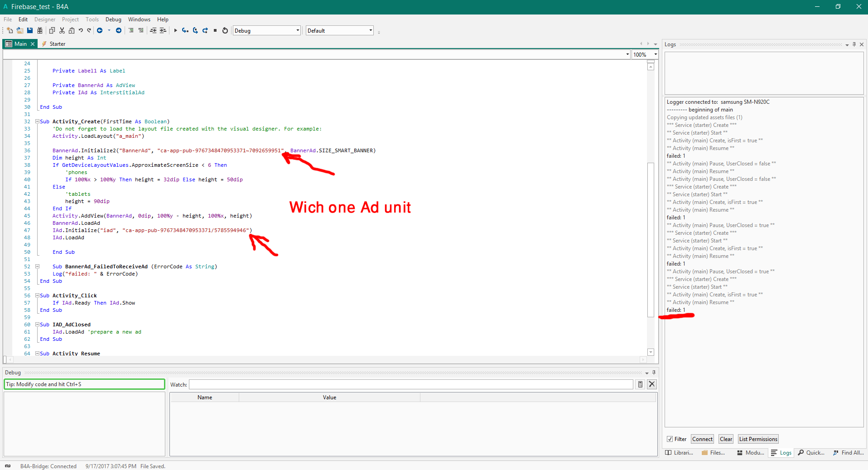Disable the Filter checkbox in Logs panel

670,439
